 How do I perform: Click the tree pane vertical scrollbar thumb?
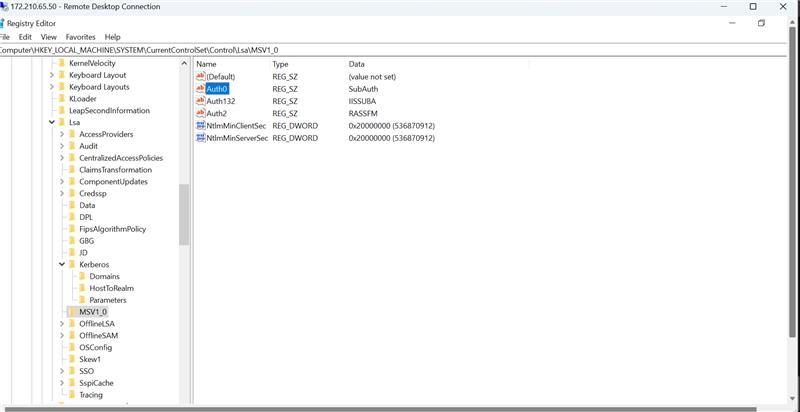point(184,214)
